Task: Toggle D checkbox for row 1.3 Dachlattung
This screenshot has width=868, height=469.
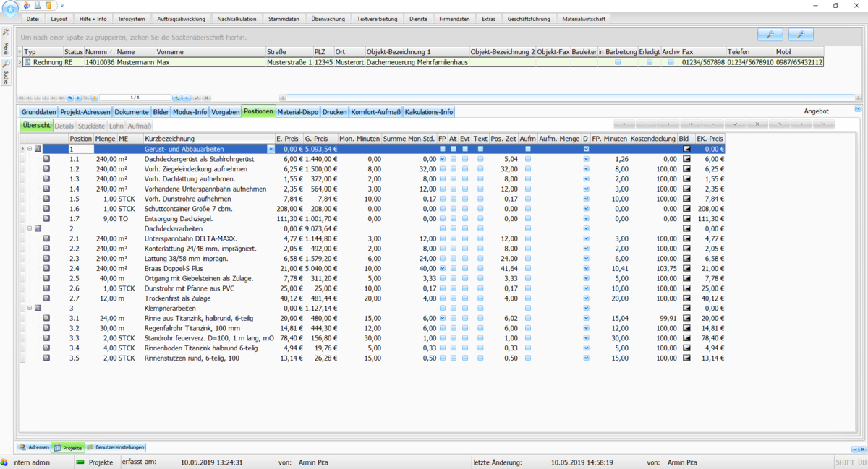Action: (x=586, y=178)
